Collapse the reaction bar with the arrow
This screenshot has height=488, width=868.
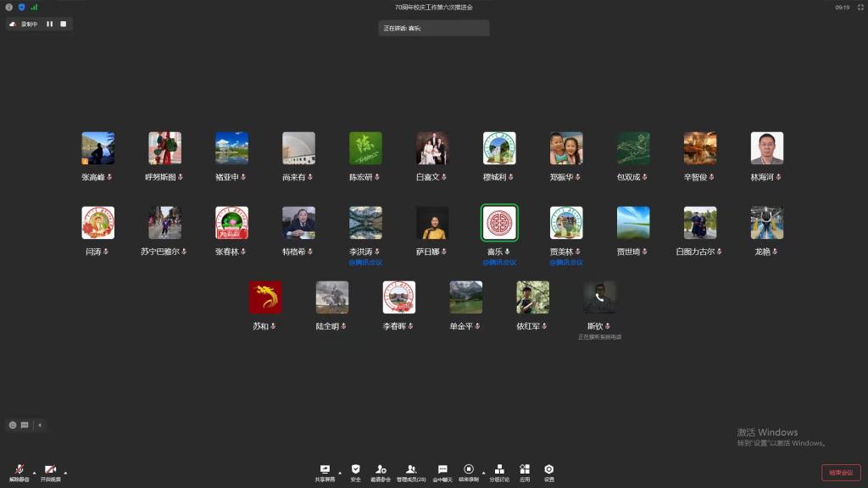click(x=39, y=425)
